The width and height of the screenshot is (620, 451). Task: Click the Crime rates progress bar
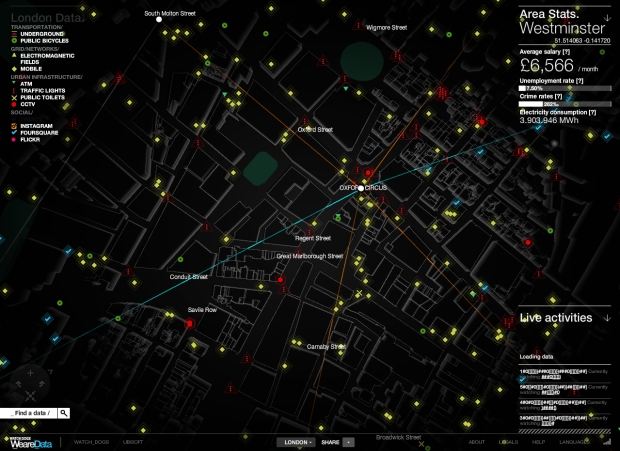coord(565,104)
